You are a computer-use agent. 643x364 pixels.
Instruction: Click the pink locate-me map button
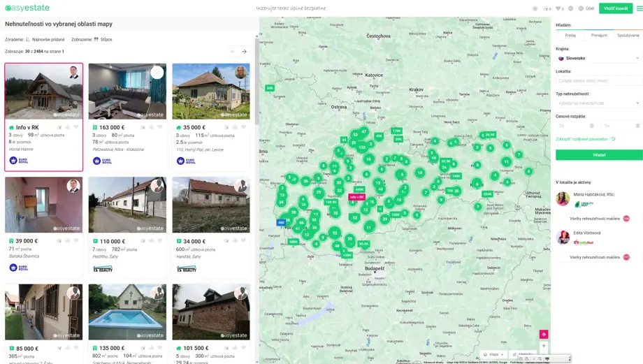[x=544, y=335]
